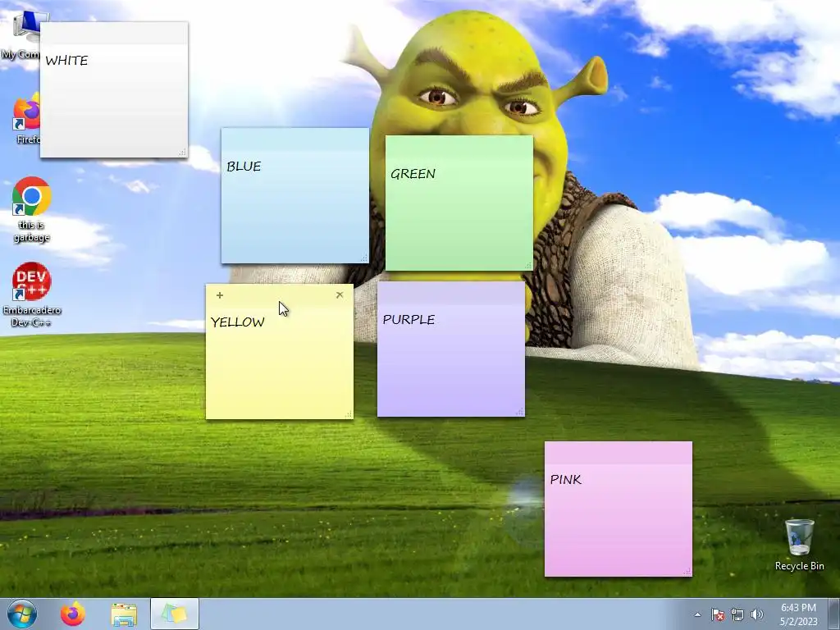Open the volume speaker tray icon
Image resolution: width=840 pixels, height=630 pixels.
click(757, 614)
